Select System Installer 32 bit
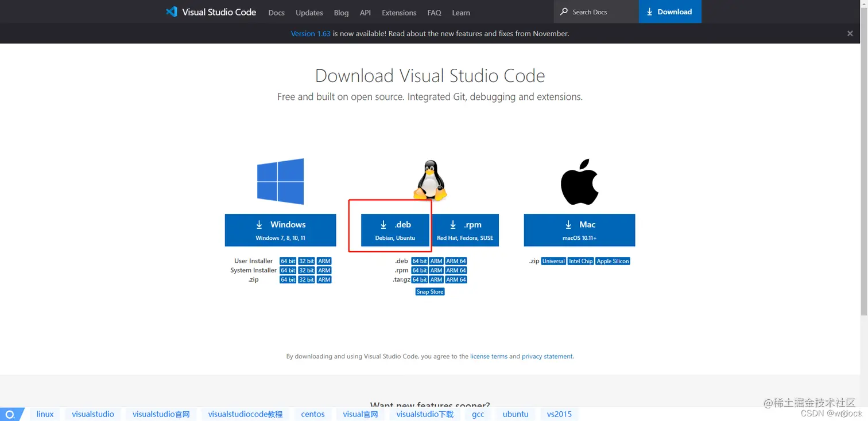The height and width of the screenshot is (421, 868). [307, 270]
